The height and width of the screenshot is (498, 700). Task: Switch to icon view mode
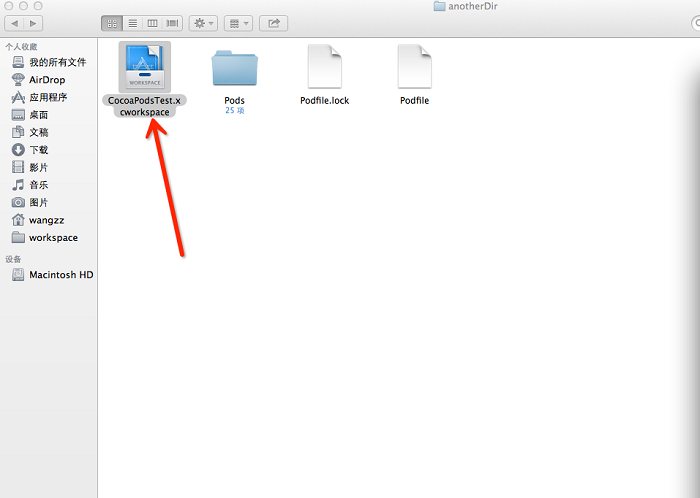point(112,23)
